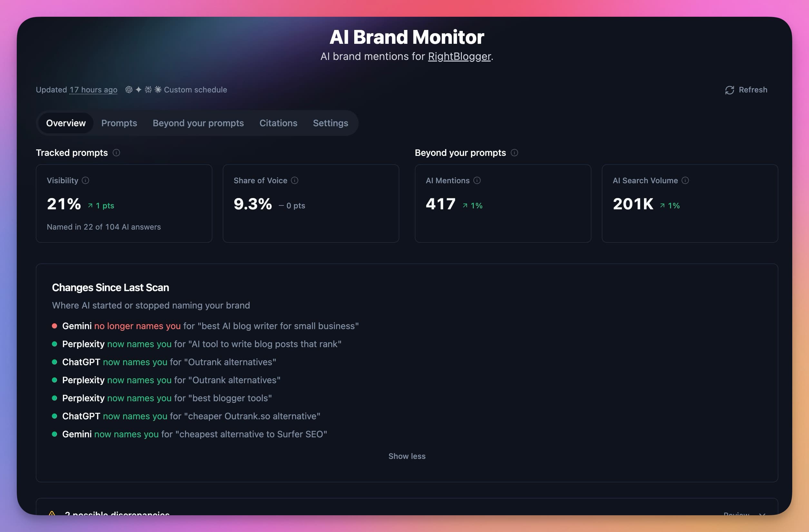Screen dimensions: 809x532
Task: Click the green dot beside "cheapest alternative to Surfer SEO"
Action: click(x=54, y=434)
